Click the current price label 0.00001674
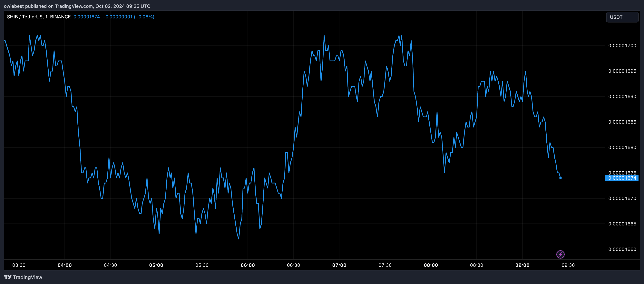644x284 pixels. coord(622,178)
